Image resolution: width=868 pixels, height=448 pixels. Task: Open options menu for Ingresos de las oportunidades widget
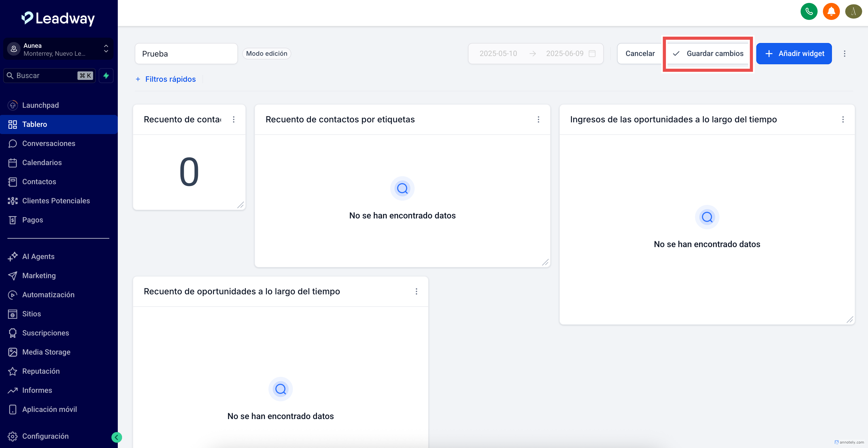(x=843, y=119)
